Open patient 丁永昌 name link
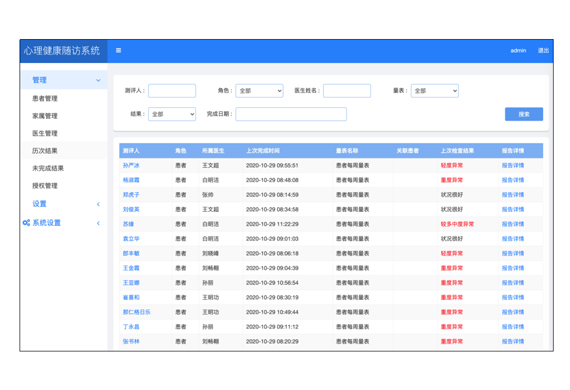Viewport: 570px width, 390px height. click(131, 327)
